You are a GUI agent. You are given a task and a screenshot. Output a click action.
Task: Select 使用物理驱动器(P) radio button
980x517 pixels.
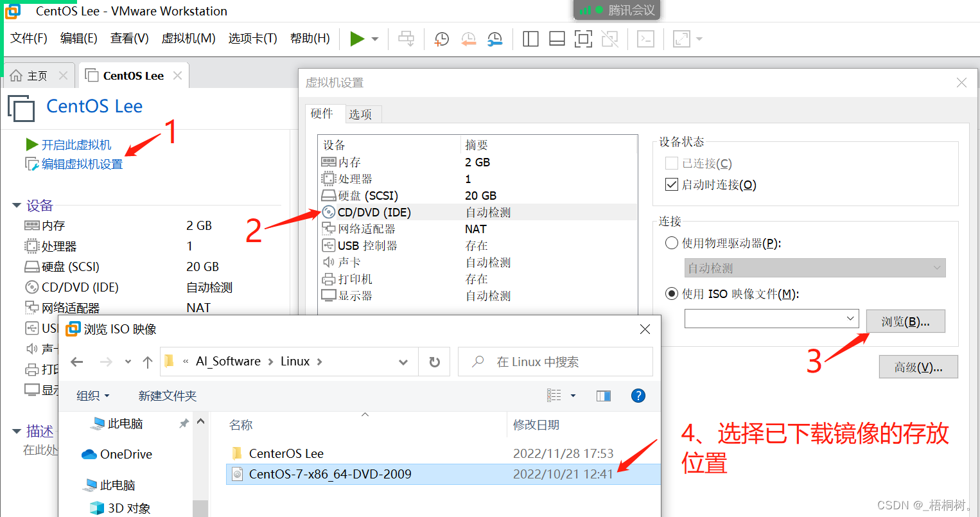672,243
